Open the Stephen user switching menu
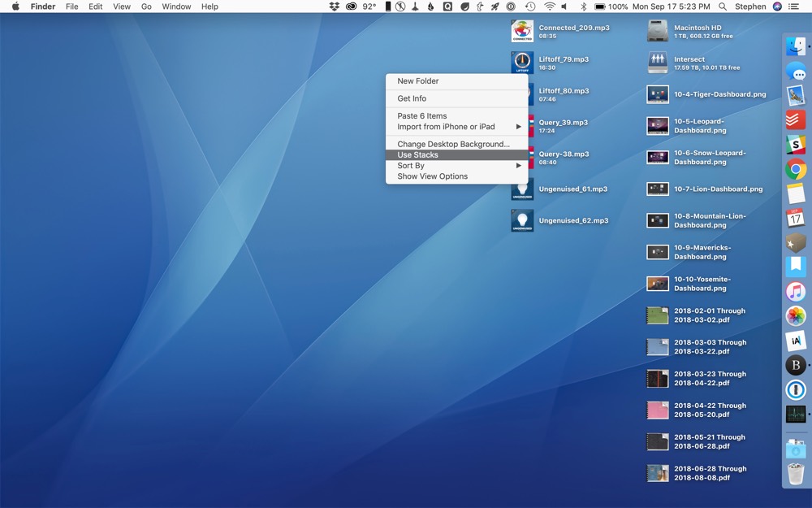The image size is (812, 508). tap(751, 7)
